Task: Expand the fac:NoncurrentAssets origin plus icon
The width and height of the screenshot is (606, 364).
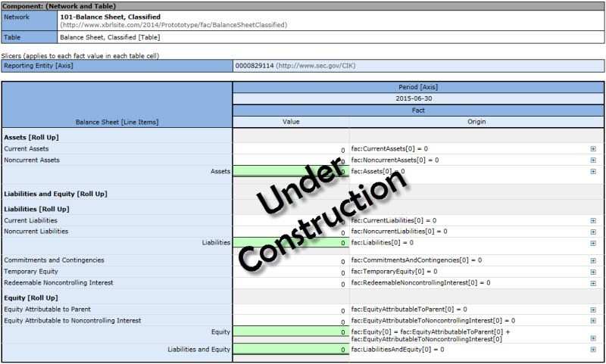Action: coord(593,160)
